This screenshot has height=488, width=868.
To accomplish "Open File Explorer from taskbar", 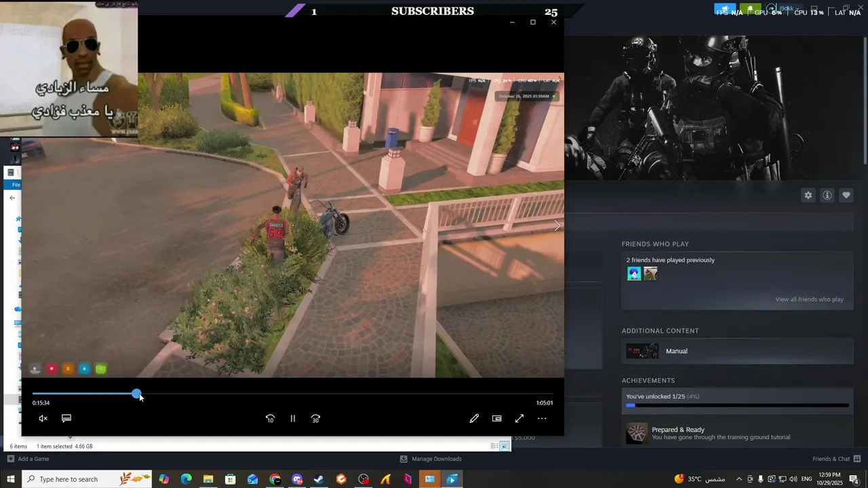I will [208, 479].
